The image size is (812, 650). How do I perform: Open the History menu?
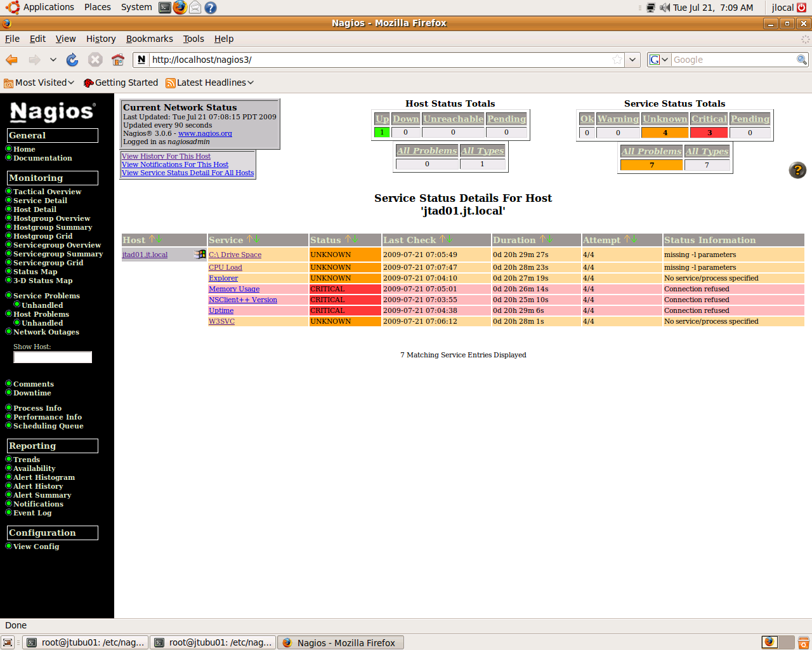101,39
